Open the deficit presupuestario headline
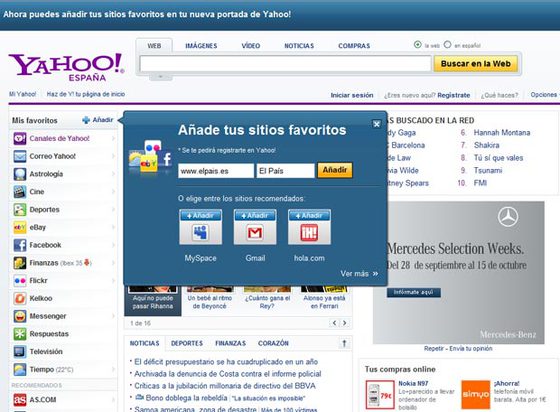 tap(226, 362)
